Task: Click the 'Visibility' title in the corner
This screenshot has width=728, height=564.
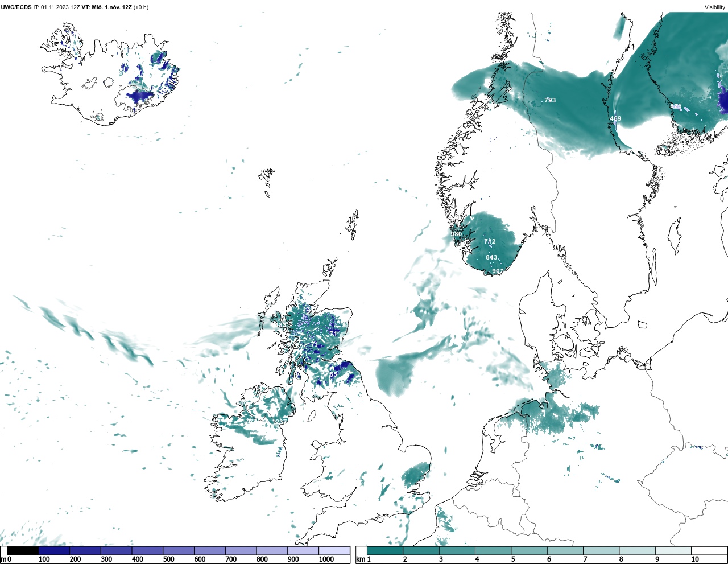Action: tap(714, 7)
